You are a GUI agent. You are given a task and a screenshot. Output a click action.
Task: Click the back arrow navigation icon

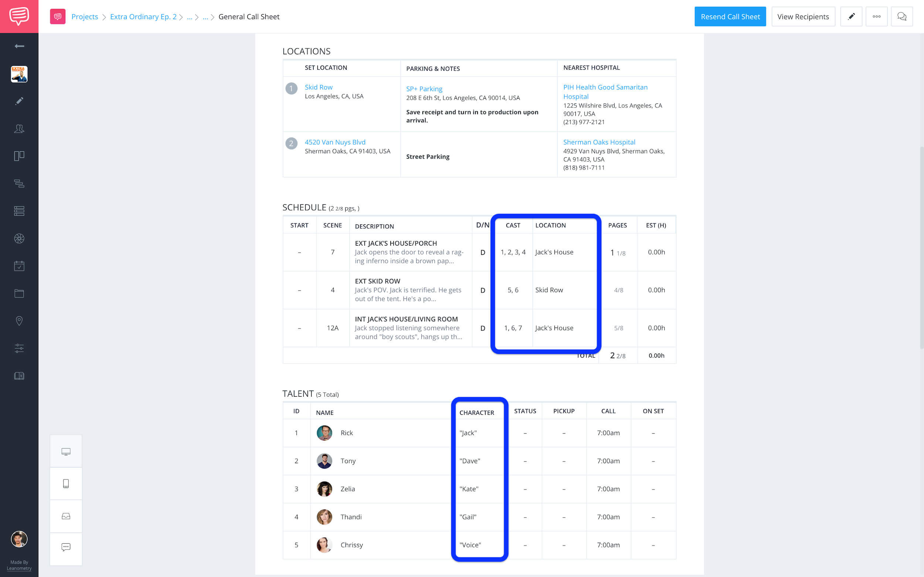[x=18, y=45]
